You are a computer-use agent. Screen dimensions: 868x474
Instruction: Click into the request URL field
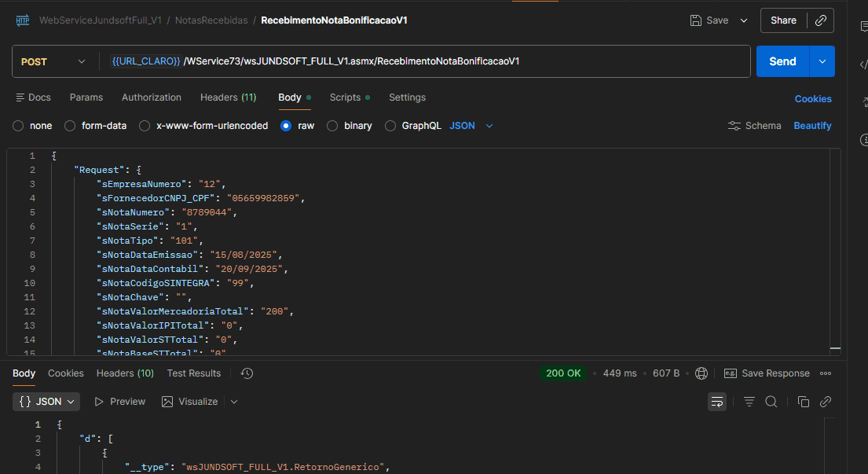424,61
